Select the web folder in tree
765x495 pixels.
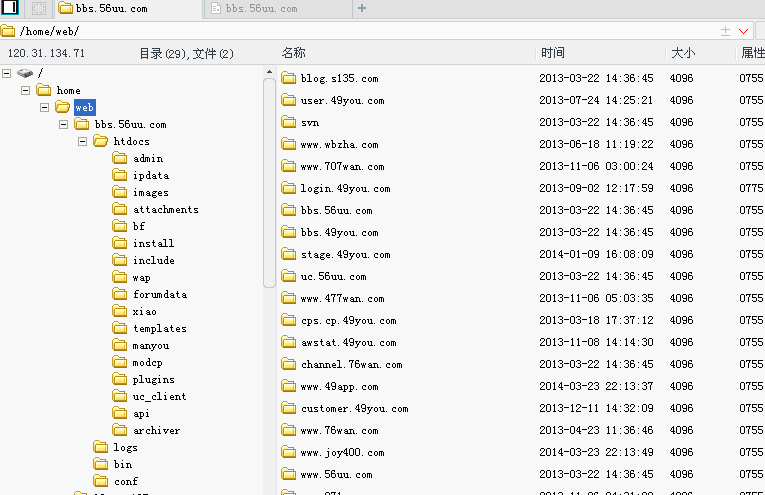click(85, 107)
